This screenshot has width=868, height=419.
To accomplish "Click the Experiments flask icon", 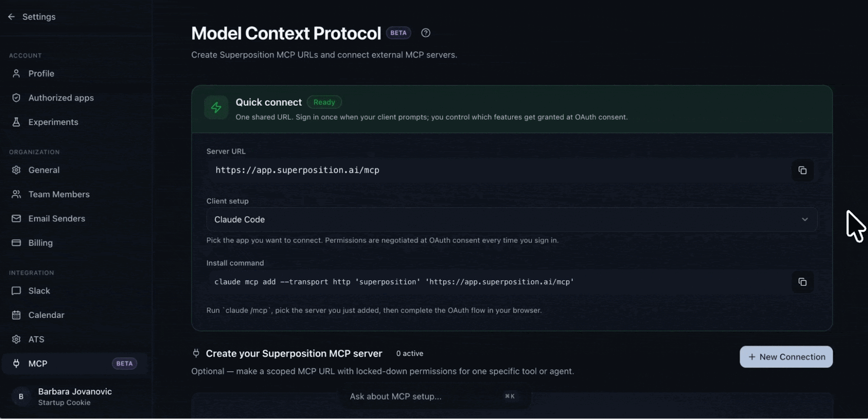I will (x=16, y=122).
